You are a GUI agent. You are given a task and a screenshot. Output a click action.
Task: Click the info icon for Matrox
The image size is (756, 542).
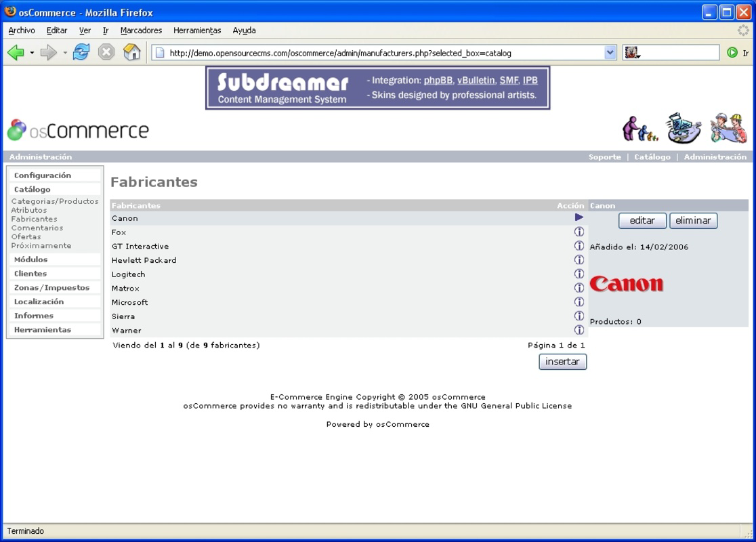pos(579,288)
